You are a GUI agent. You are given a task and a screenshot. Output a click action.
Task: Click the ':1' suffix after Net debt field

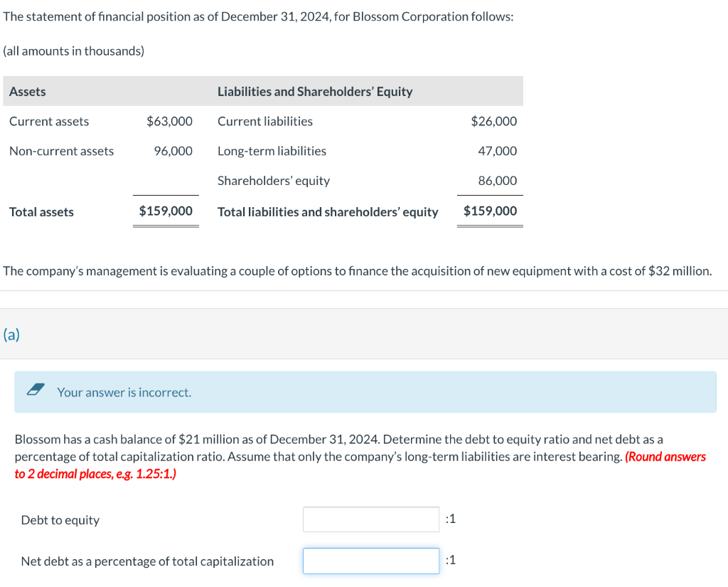(x=450, y=560)
